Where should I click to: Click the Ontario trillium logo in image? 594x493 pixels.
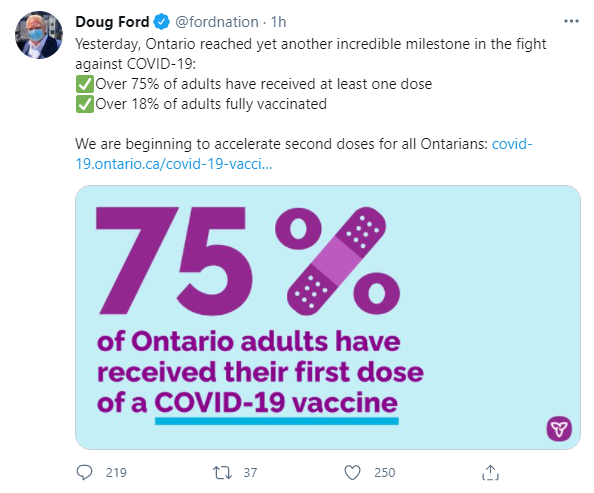coord(559,429)
